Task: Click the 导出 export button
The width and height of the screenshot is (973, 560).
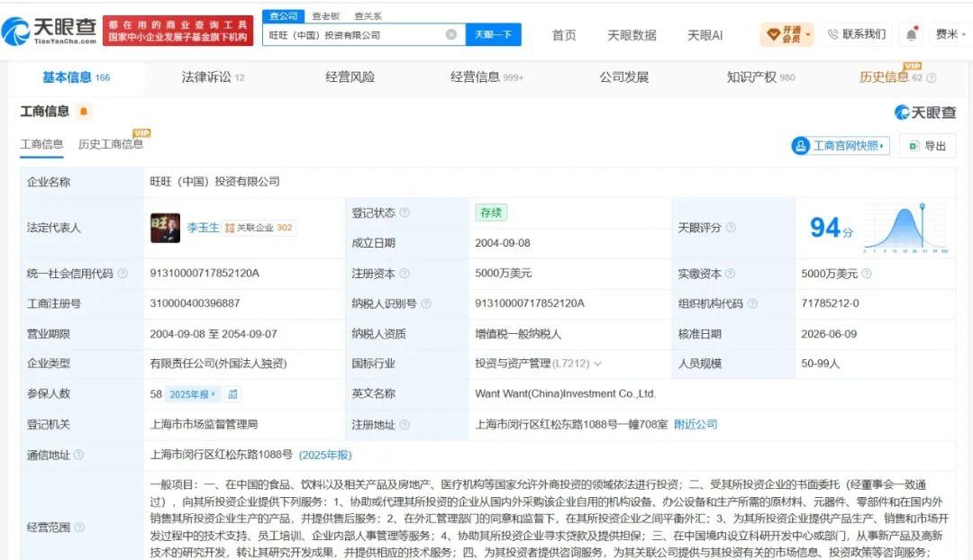Action: click(927, 146)
